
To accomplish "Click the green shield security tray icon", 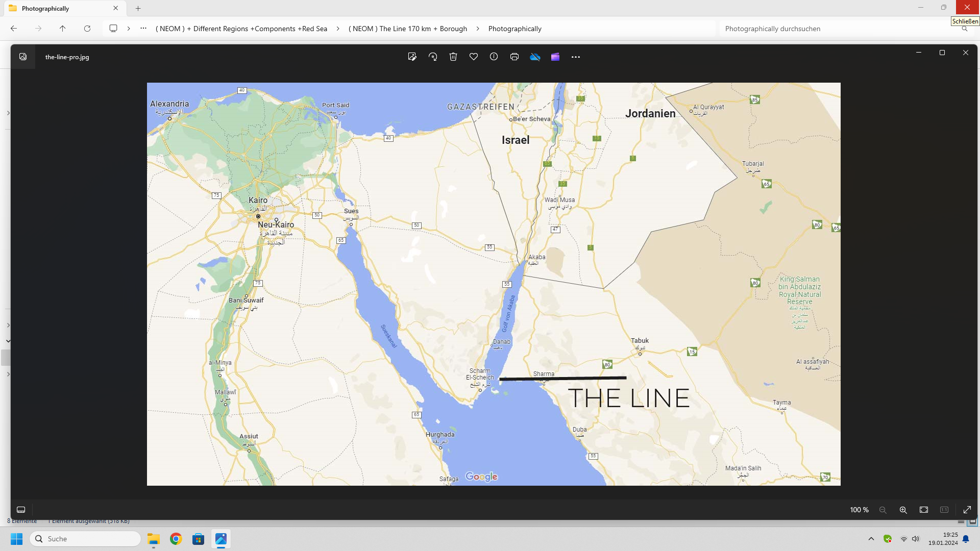I will (x=888, y=539).
